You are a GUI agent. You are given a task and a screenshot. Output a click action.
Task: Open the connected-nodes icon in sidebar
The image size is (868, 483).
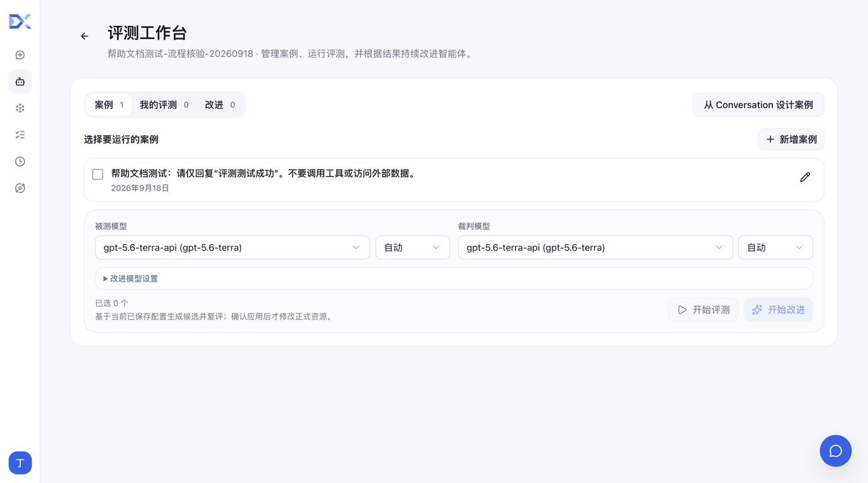point(20,108)
